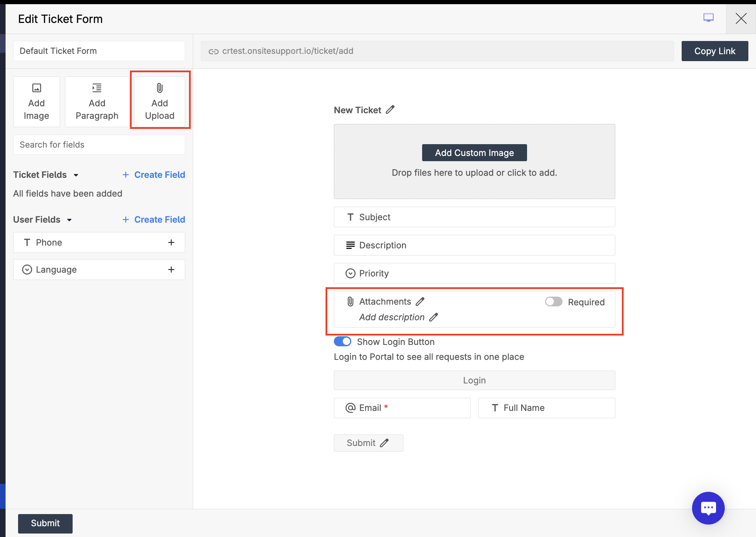
Task: Click the Add Paragraph tile
Action: pyautogui.click(x=97, y=102)
